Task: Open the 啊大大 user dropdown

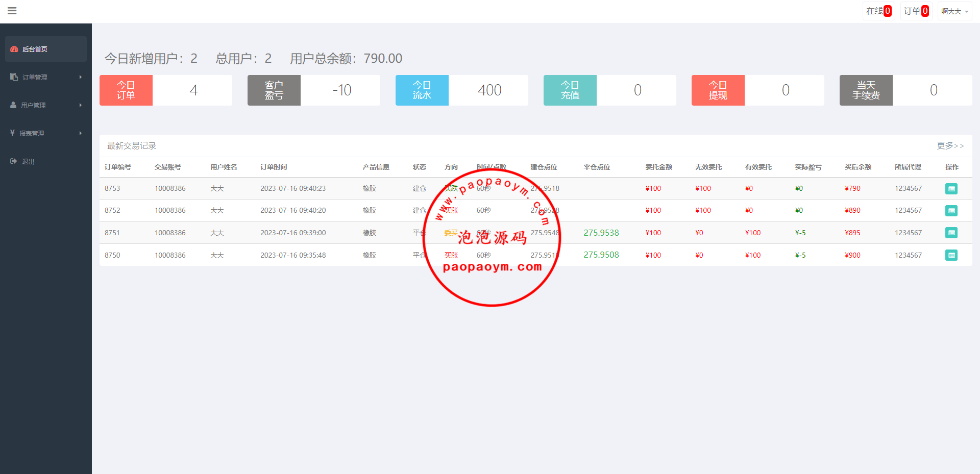Action: tap(954, 11)
